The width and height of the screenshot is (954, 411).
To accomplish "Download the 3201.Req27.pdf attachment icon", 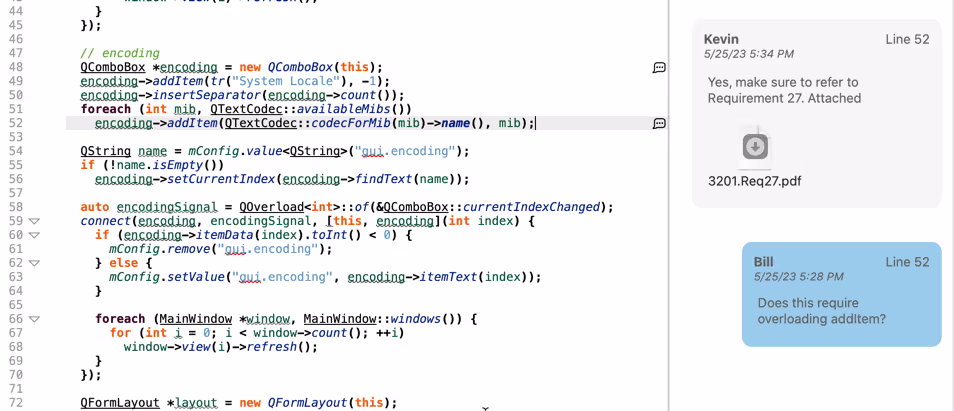I will click(754, 147).
